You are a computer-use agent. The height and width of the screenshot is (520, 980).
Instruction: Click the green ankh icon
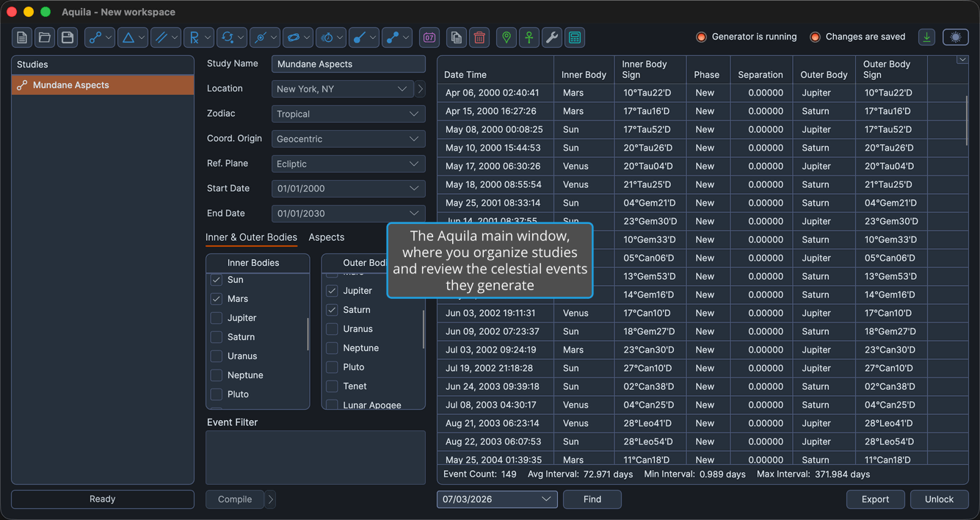click(529, 37)
